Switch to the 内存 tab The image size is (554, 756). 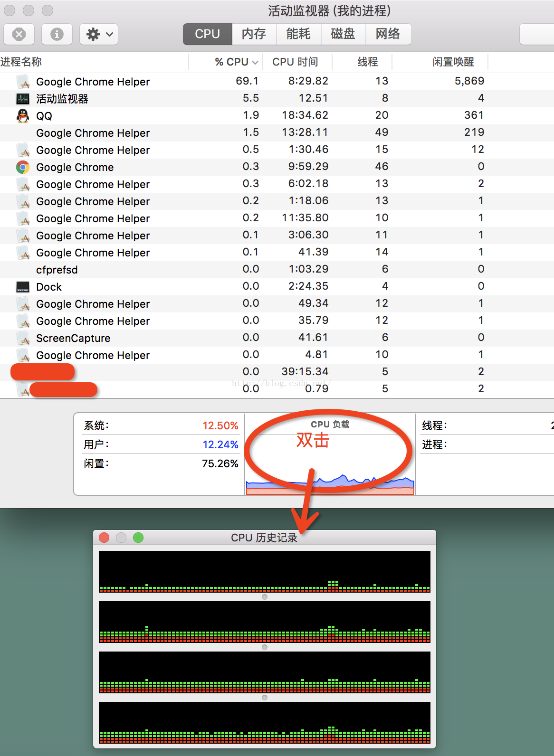click(x=254, y=34)
